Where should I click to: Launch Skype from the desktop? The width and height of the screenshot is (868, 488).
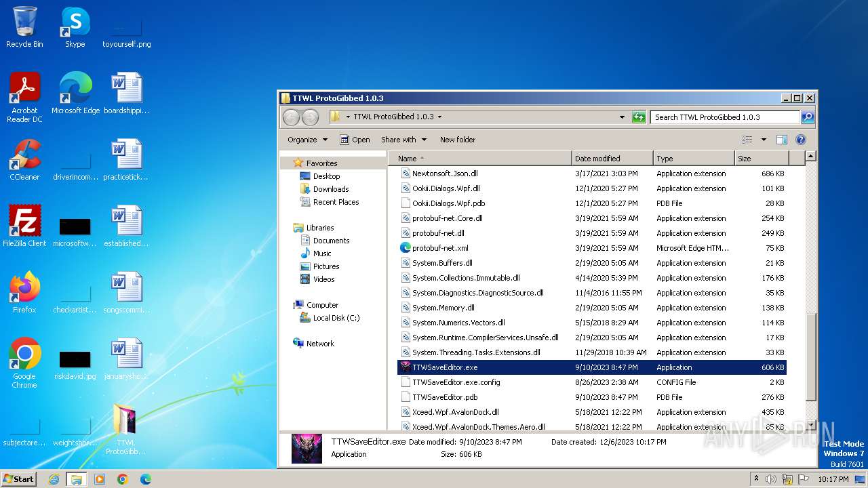75,27
